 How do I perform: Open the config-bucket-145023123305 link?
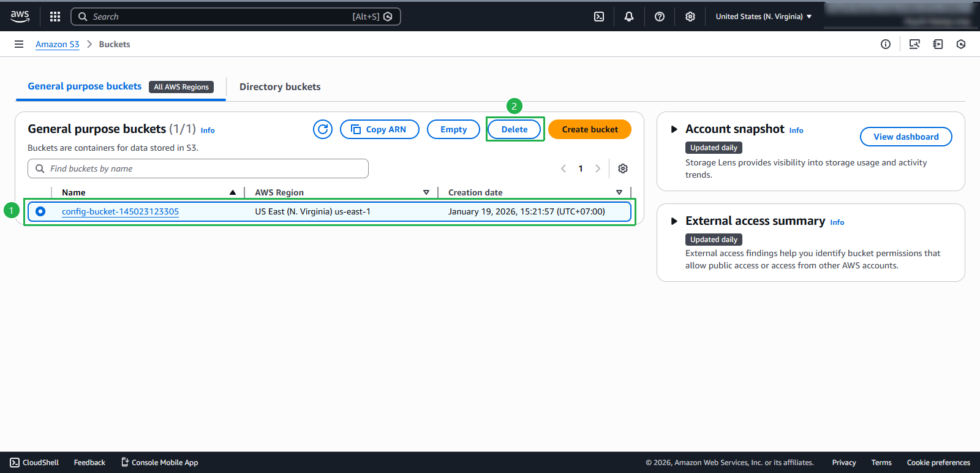120,211
